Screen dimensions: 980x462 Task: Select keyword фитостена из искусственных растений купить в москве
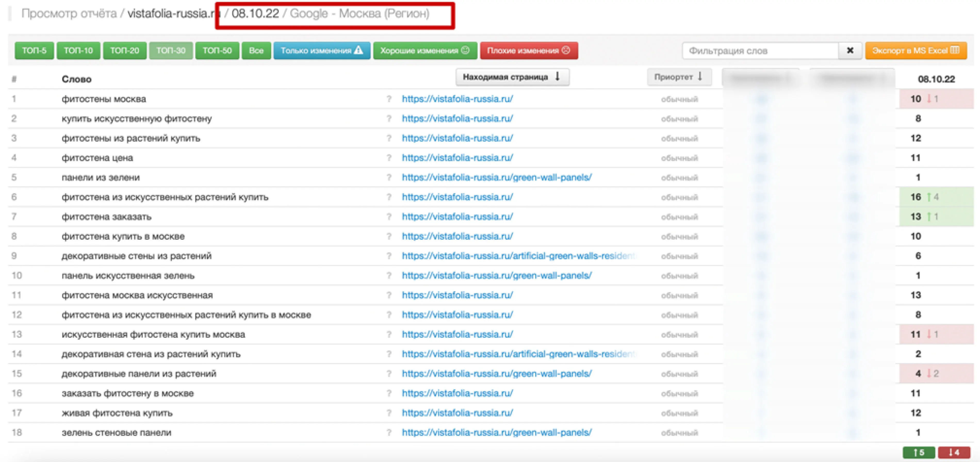pyautogui.click(x=186, y=315)
